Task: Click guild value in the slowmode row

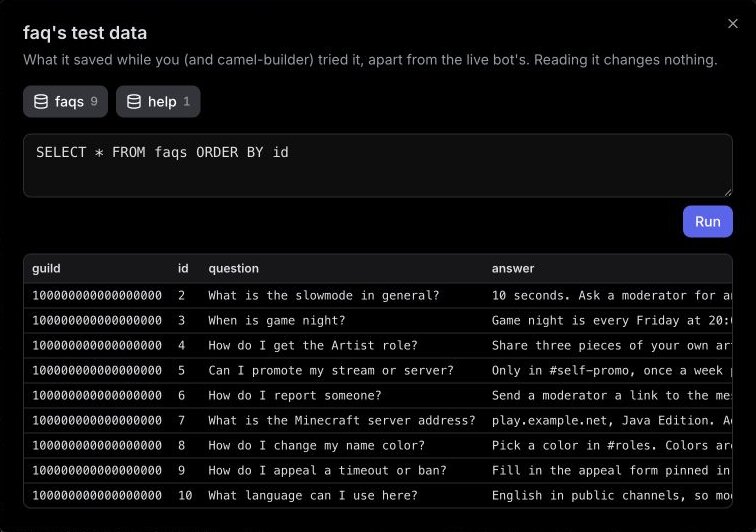Action: tap(97, 296)
